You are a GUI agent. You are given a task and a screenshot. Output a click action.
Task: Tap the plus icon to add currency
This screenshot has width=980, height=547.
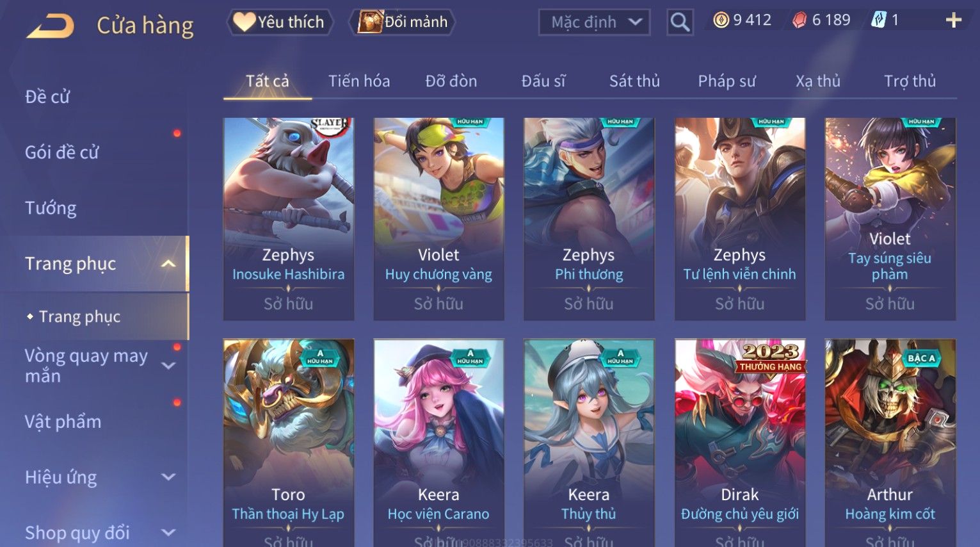[953, 20]
